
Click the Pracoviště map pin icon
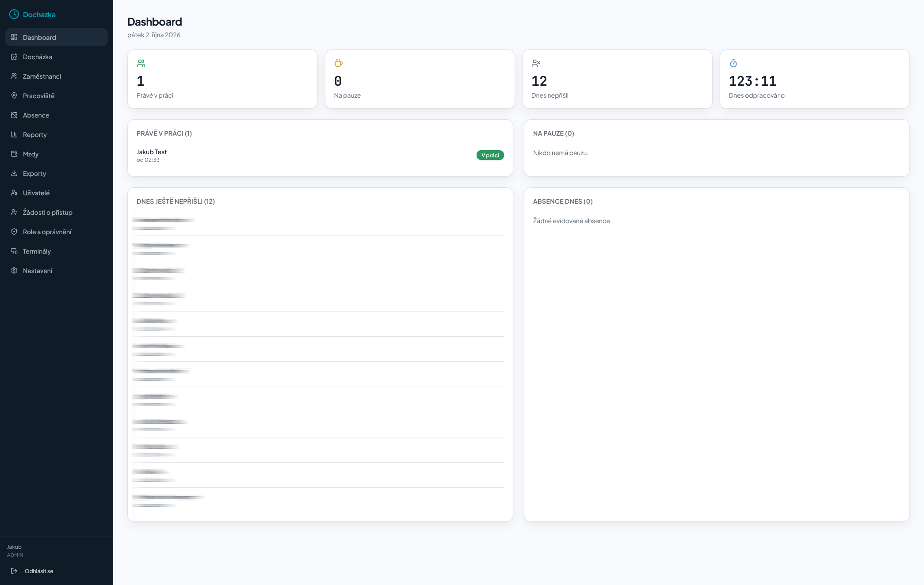pos(14,96)
